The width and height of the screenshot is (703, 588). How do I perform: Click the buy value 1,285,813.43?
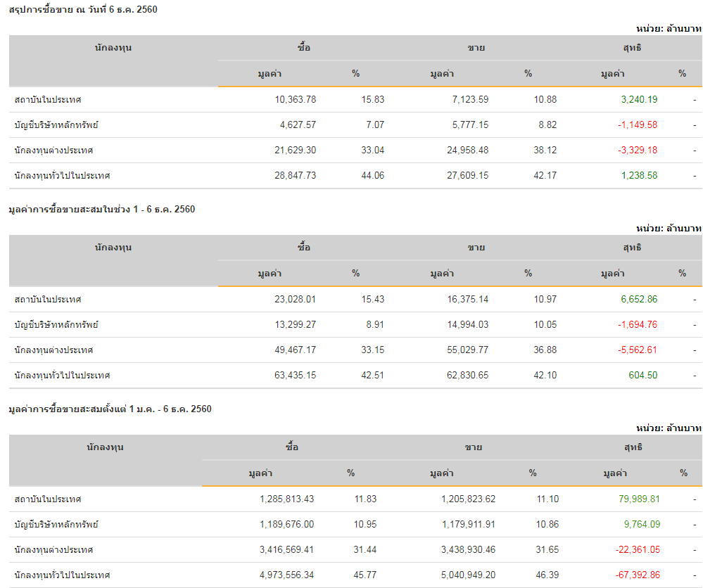pyautogui.click(x=286, y=499)
